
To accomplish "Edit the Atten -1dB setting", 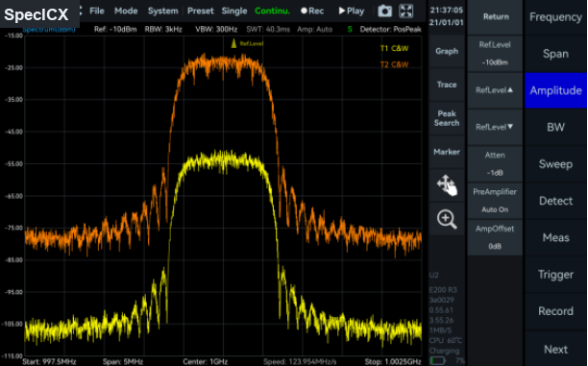I will pyautogui.click(x=495, y=164).
